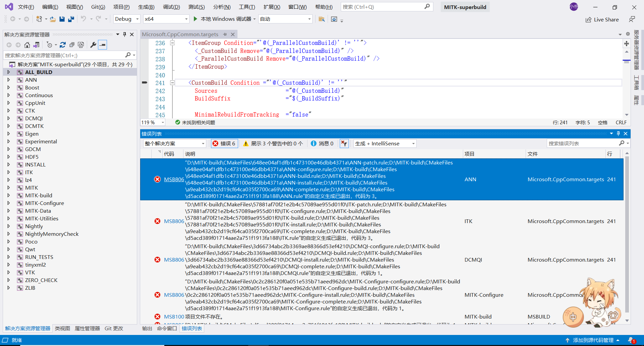Click the Undo arrow icon
The image size is (644, 346).
click(84, 19)
